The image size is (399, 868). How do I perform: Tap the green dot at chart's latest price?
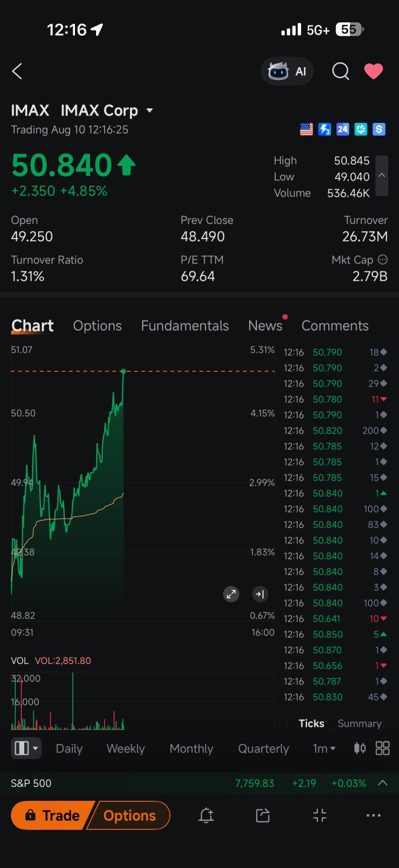(x=123, y=371)
